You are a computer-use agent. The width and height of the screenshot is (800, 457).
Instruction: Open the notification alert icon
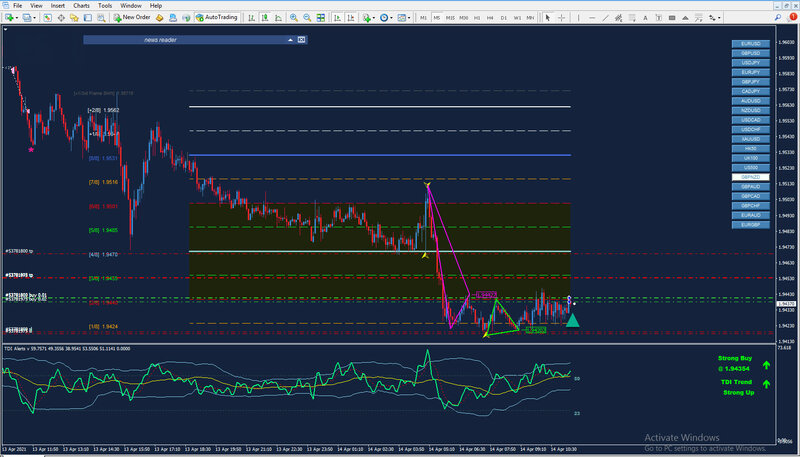[792, 17]
